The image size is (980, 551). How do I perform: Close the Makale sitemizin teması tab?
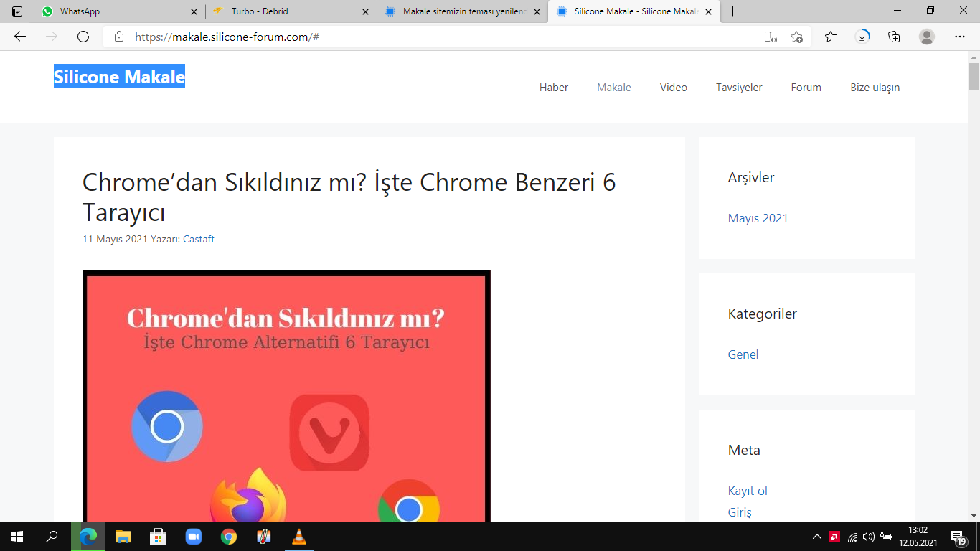coord(537,11)
